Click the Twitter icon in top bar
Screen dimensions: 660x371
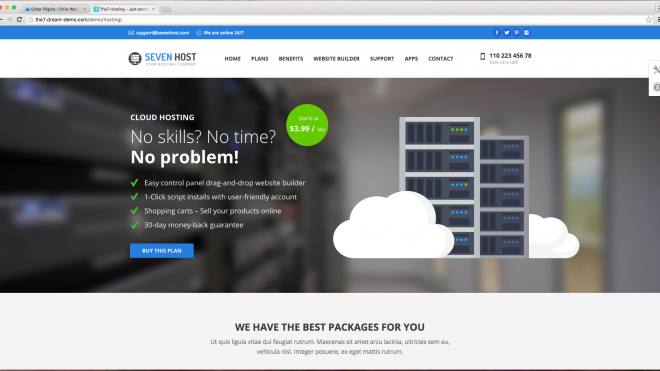point(507,32)
